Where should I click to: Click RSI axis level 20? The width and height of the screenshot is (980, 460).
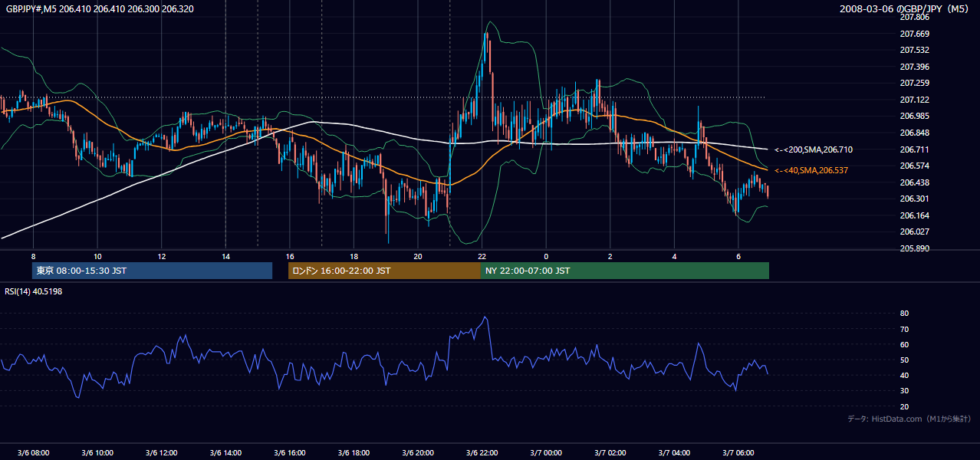click(904, 406)
